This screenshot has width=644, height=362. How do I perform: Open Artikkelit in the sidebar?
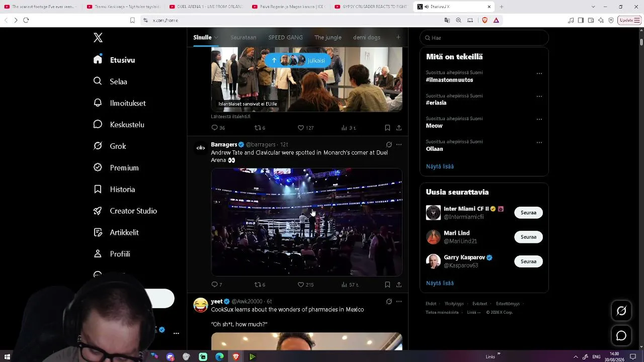116,233
